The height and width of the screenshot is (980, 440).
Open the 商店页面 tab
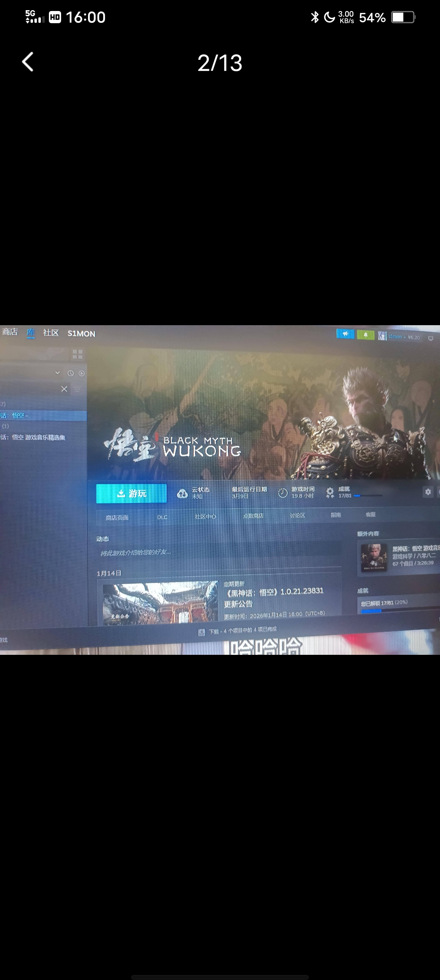(117, 518)
